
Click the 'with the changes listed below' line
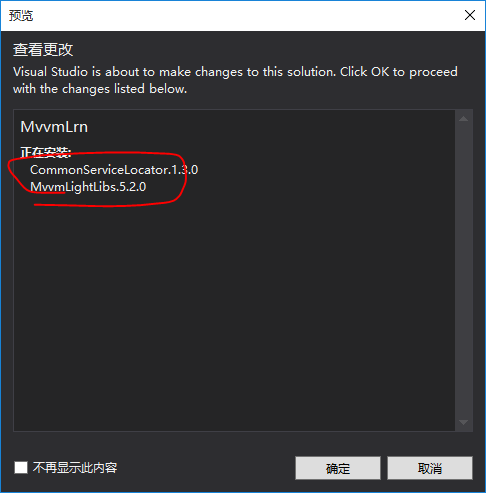(x=100, y=89)
